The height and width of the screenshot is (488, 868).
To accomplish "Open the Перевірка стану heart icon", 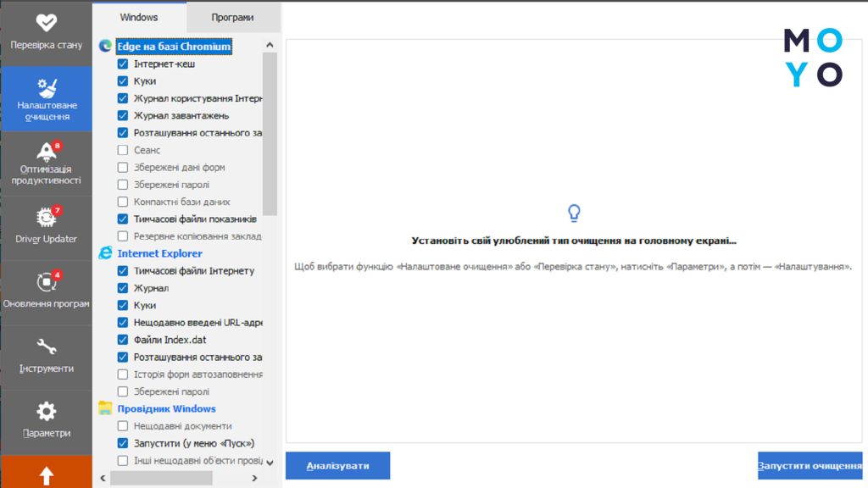I will (x=46, y=23).
